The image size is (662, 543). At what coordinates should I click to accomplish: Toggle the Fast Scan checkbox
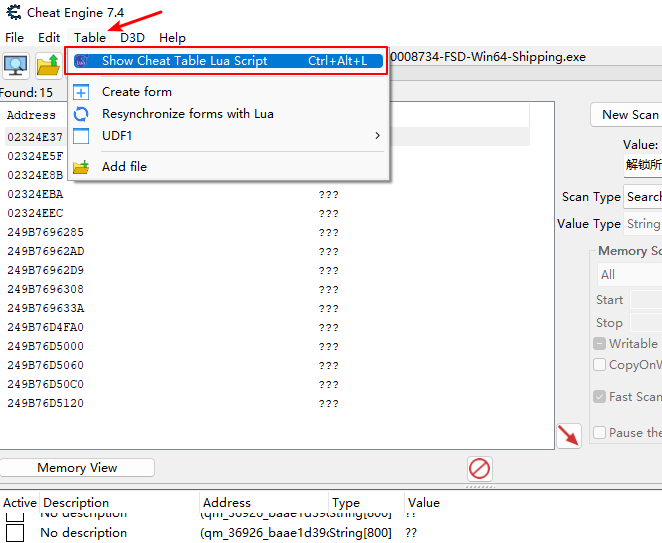click(599, 396)
